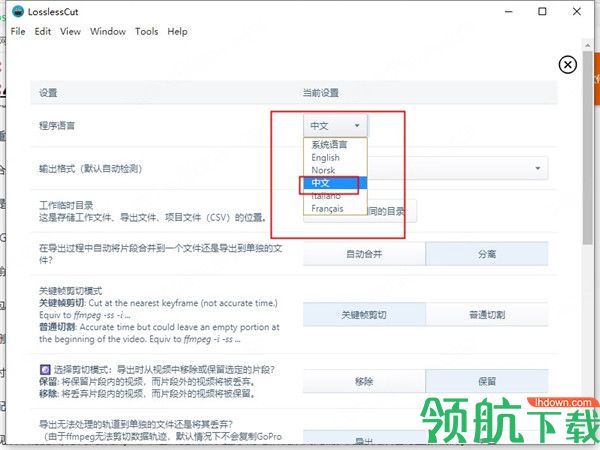Minimize the LosslessCut window

(509, 11)
